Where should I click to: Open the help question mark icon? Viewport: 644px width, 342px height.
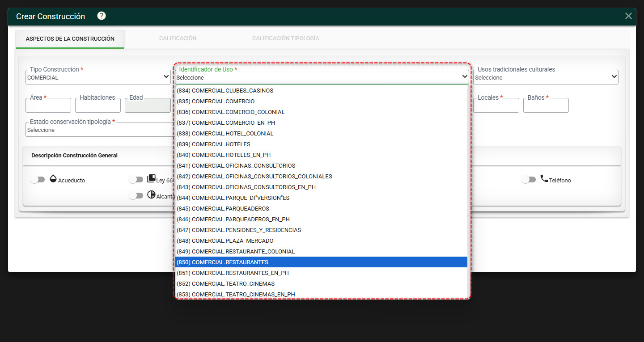[x=102, y=16]
